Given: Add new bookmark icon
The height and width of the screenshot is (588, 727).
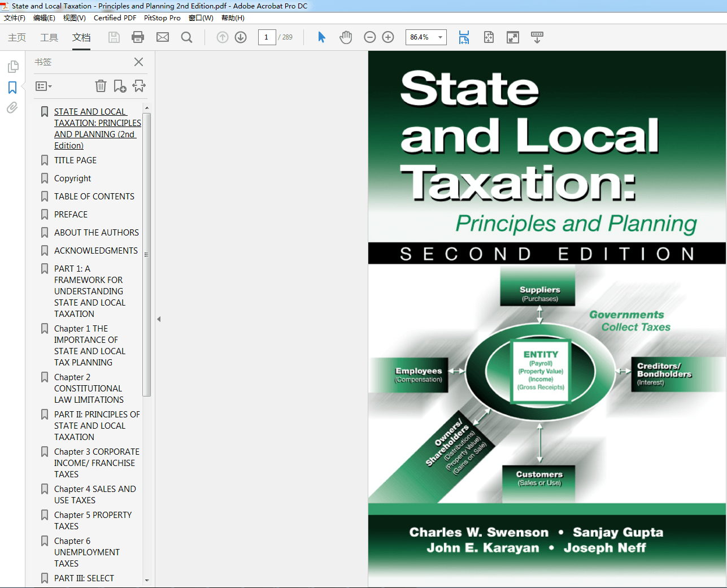Looking at the screenshot, I should (x=120, y=86).
